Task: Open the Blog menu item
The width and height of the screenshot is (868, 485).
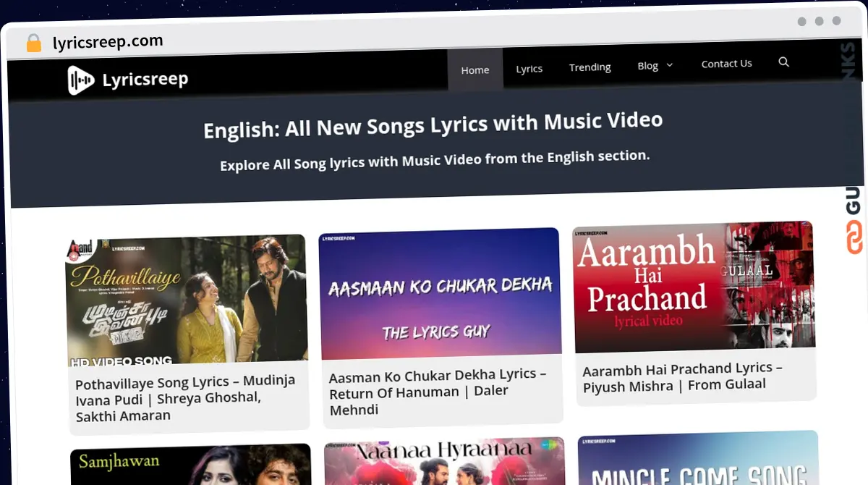Action: [x=647, y=66]
